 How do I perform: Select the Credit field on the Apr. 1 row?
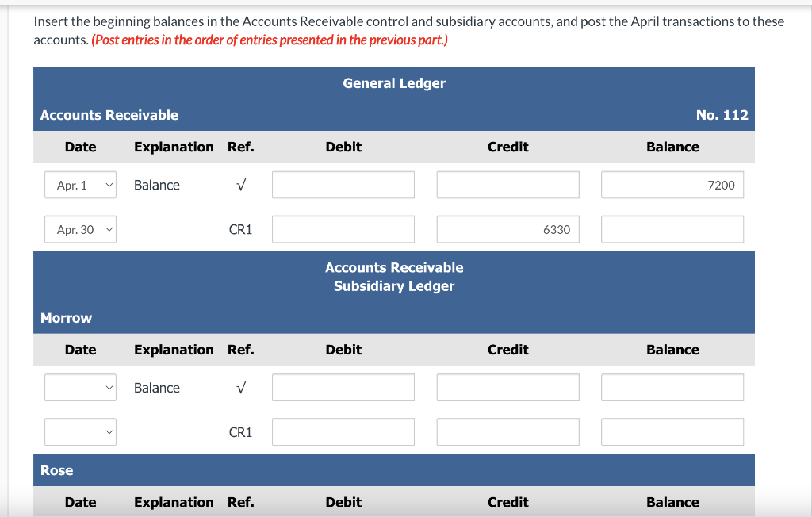pyautogui.click(x=507, y=184)
